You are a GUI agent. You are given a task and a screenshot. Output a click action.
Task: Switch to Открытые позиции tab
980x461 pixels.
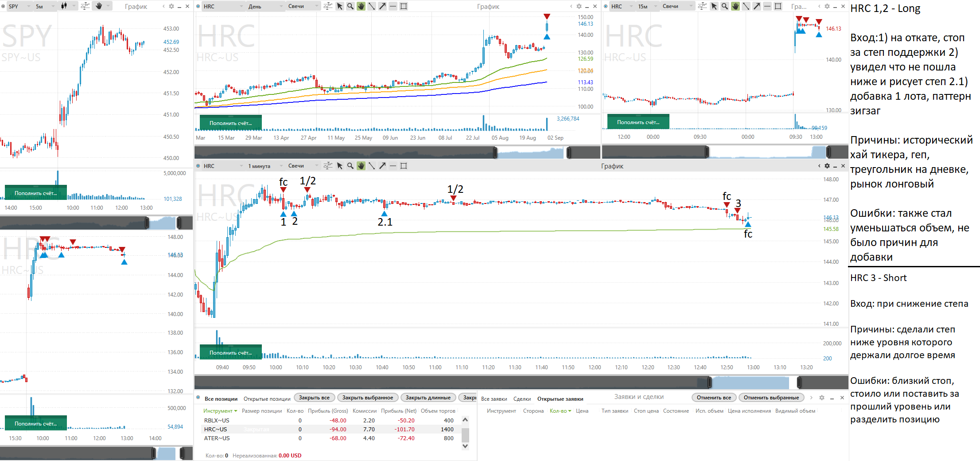(267, 398)
